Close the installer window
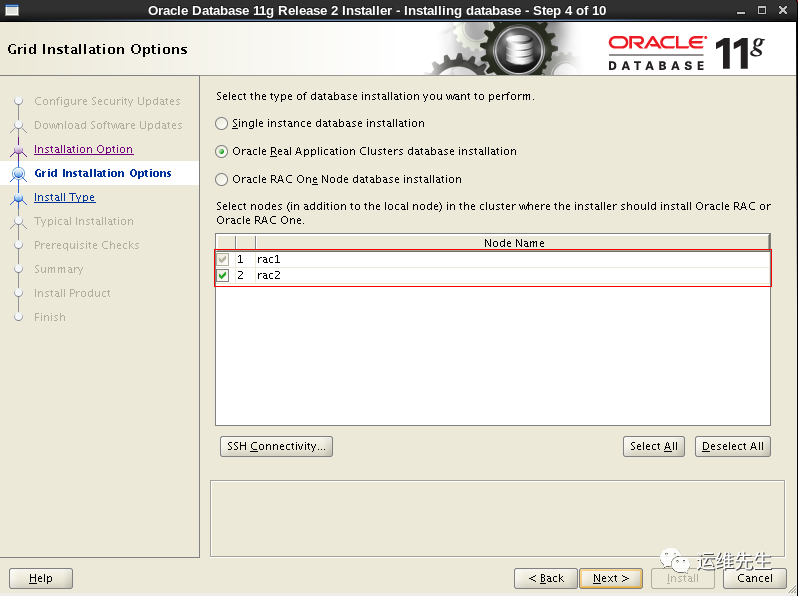798x596 pixels. tap(783, 10)
